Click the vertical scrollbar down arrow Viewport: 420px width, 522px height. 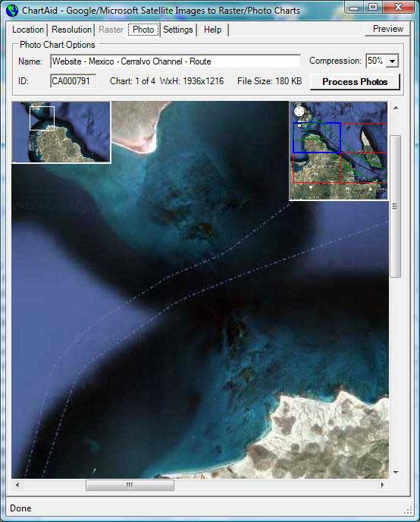tap(396, 472)
